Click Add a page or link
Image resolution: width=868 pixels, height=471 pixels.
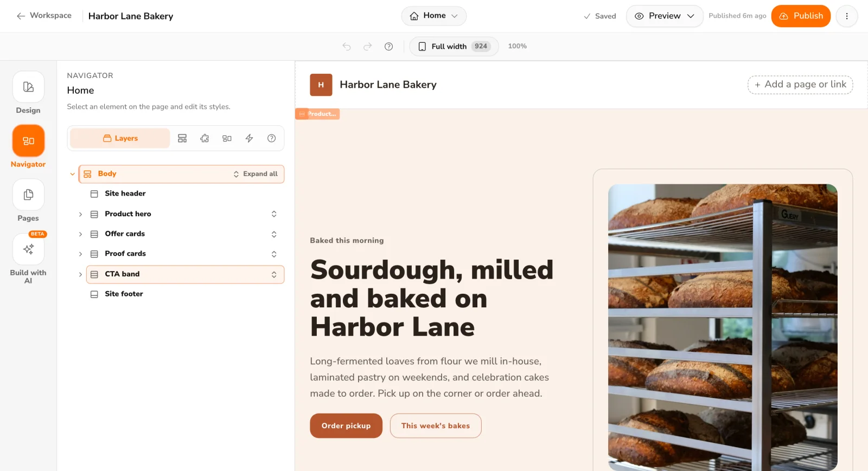pos(800,85)
